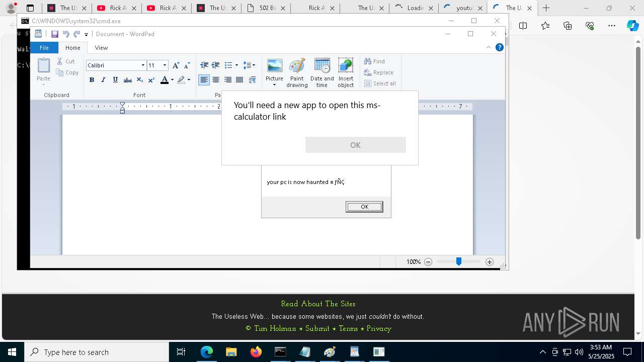Toggle Italic formatting

pyautogui.click(x=104, y=80)
